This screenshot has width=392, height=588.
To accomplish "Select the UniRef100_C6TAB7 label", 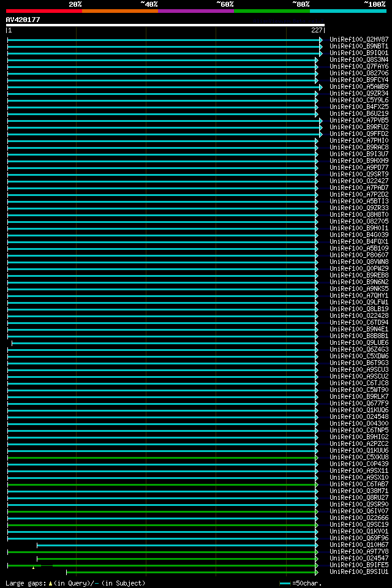I will click(359, 484).
